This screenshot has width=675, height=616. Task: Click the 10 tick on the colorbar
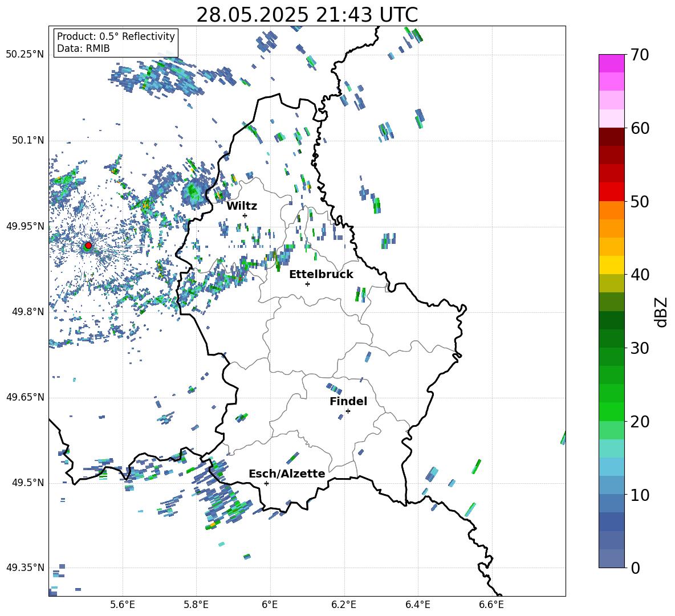point(640,495)
